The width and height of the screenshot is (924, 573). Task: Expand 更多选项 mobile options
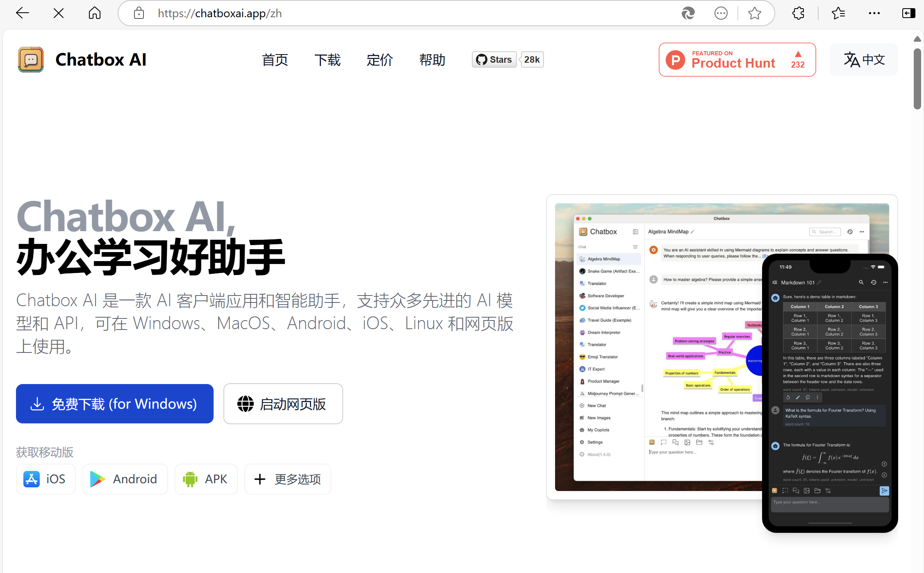click(287, 479)
